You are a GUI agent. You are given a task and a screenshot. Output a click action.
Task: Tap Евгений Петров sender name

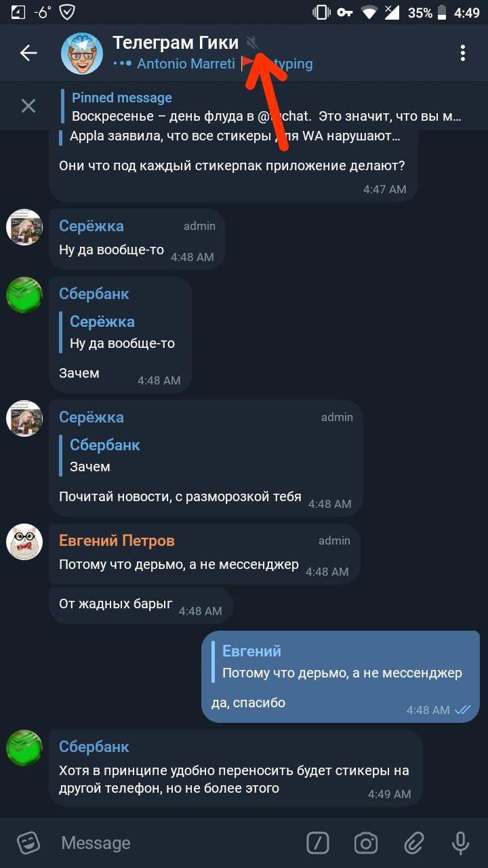pos(117,540)
